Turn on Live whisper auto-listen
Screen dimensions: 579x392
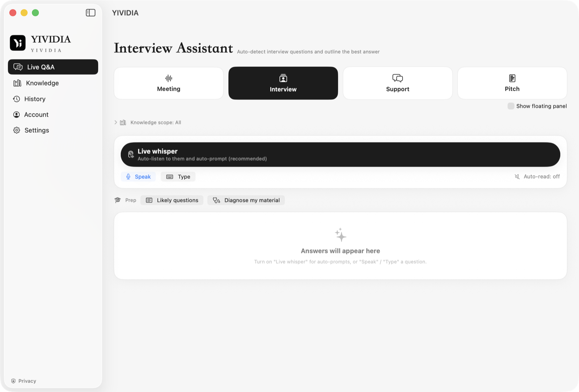(340, 154)
